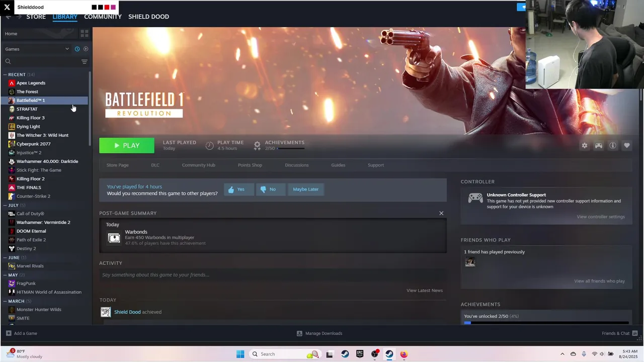Open the Store Page link
The image size is (644, 362).
pyautogui.click(x=117, y=165)
